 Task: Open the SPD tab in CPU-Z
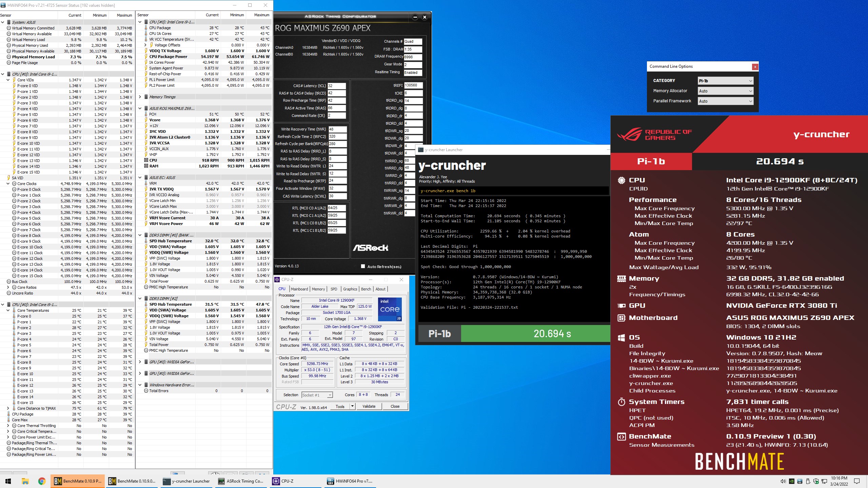coord(334,289)
